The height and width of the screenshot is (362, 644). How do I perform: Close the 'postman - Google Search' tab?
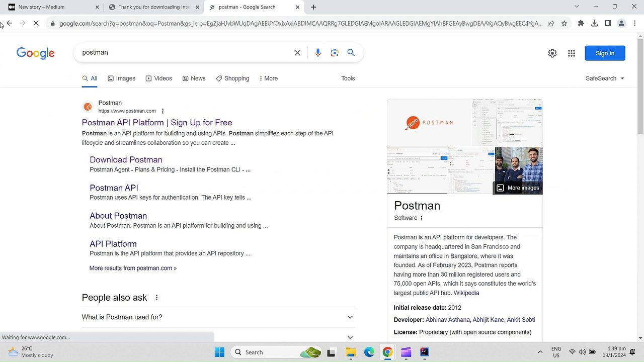[297, 7]
